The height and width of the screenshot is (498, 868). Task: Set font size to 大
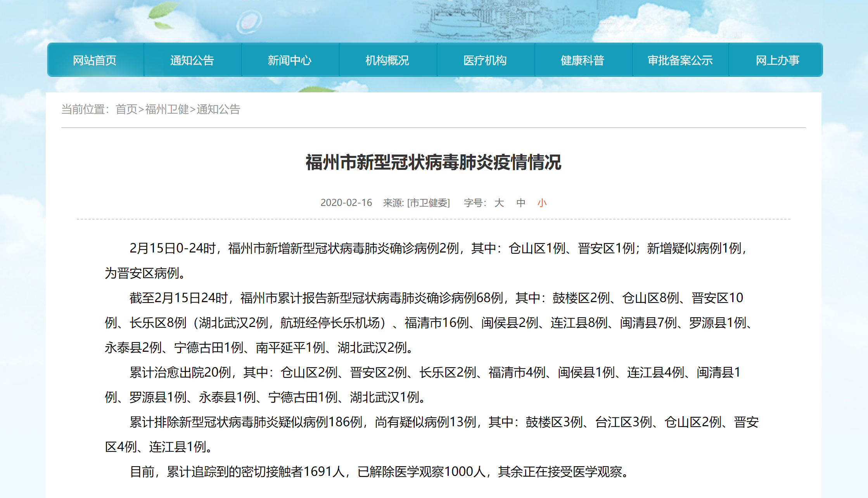pyautogui.click(x=499, y=203)
